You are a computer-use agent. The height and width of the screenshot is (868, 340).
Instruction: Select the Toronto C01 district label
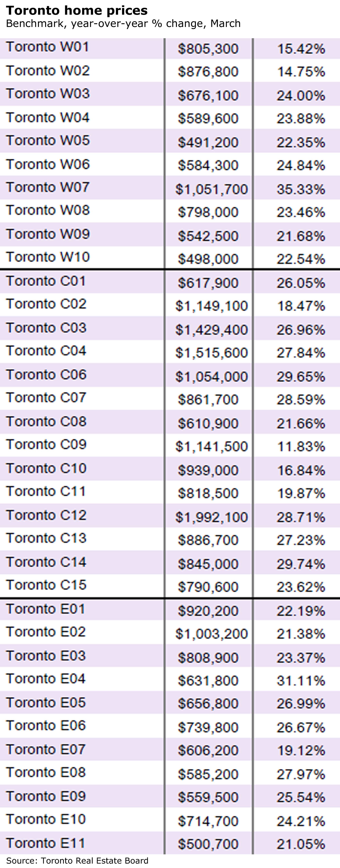(x=46, y=281)
